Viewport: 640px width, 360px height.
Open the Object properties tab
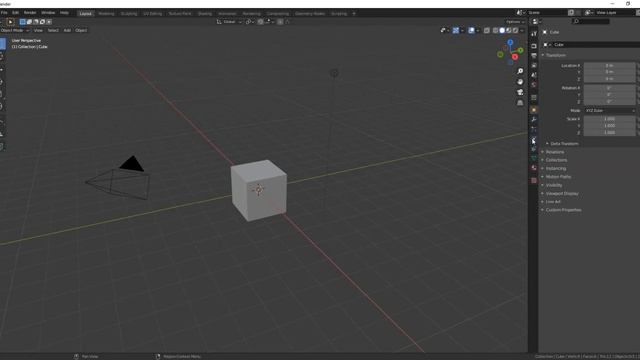click(534, 110)
